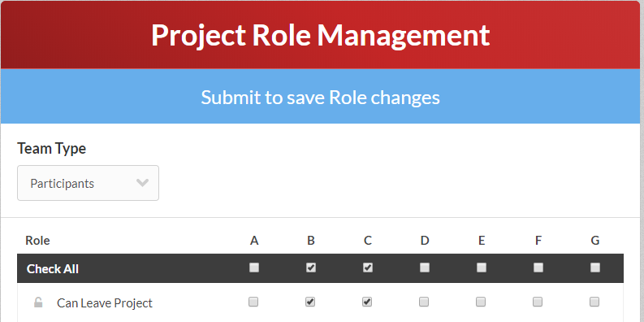Disable Can Leave Project for role C
Viewport: 644px width, 322px height.
(367, 302)
